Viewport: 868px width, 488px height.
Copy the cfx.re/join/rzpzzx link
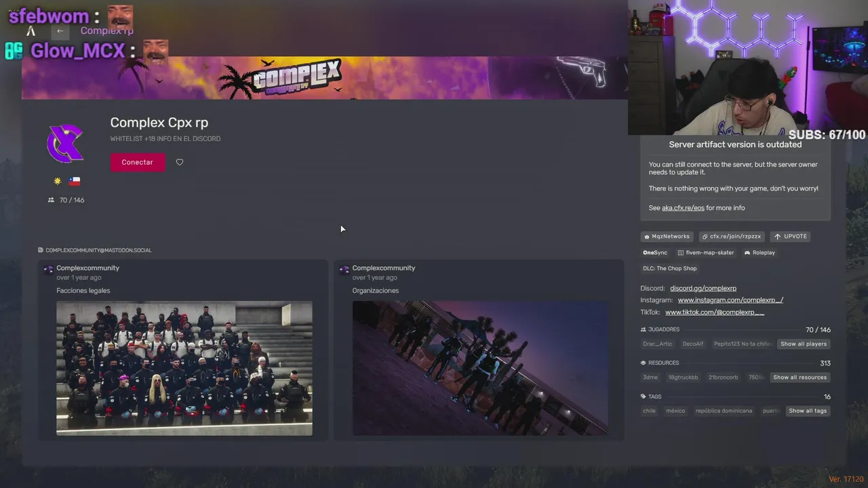(x=732, y=237)
